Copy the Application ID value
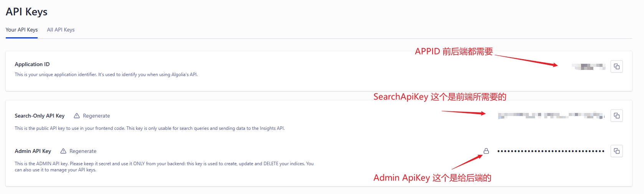 pos(617,66)
